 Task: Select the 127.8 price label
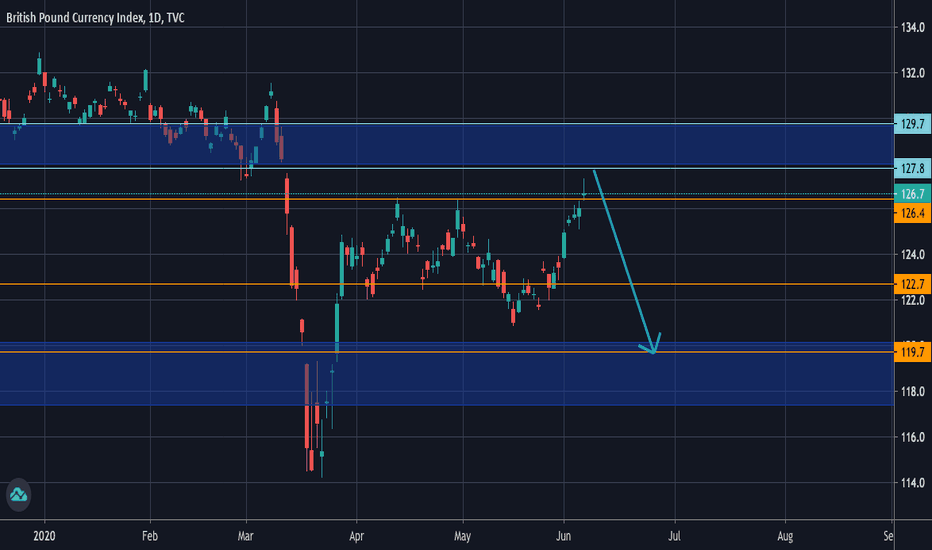[912, 169]
